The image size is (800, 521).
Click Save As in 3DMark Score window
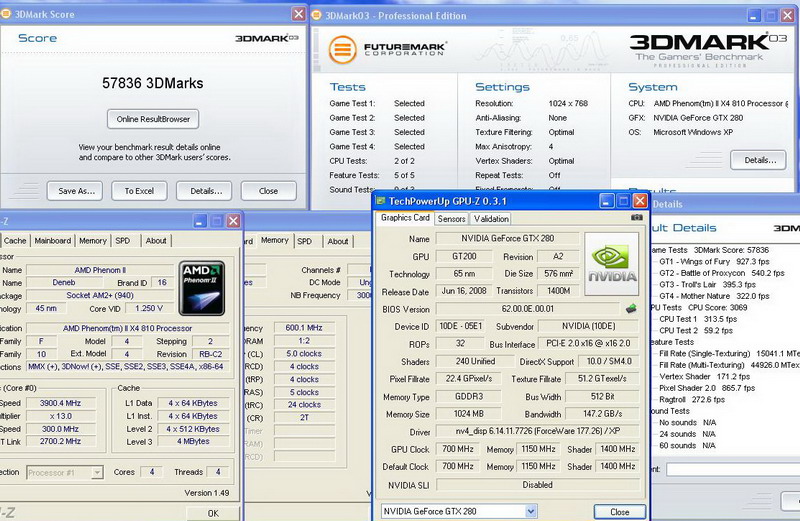coord(74,191)
